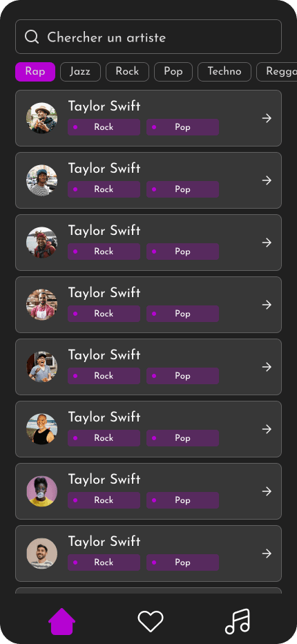Image resolution: width=297 pixels, height=644 pixels.
Task: Select the Pop genre filter chip
Action: coord(173,72)
